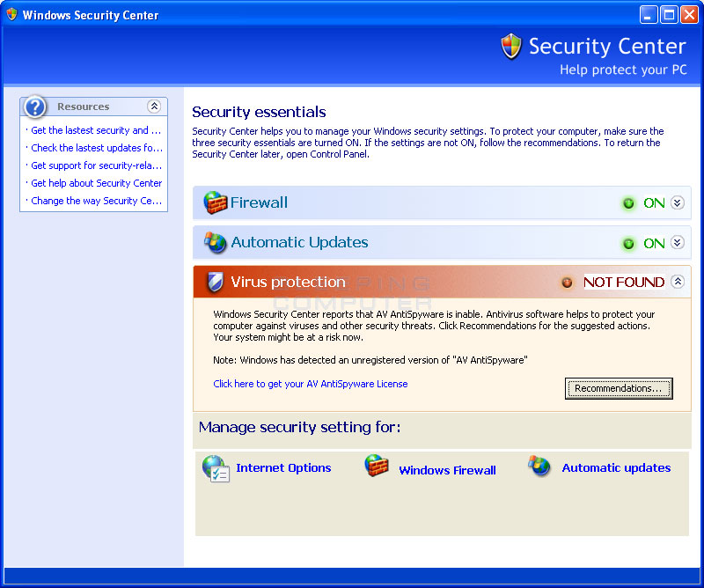This screenshot has height=588, width=704.
Task: Click the Security essentials heading
Action: 259,112
